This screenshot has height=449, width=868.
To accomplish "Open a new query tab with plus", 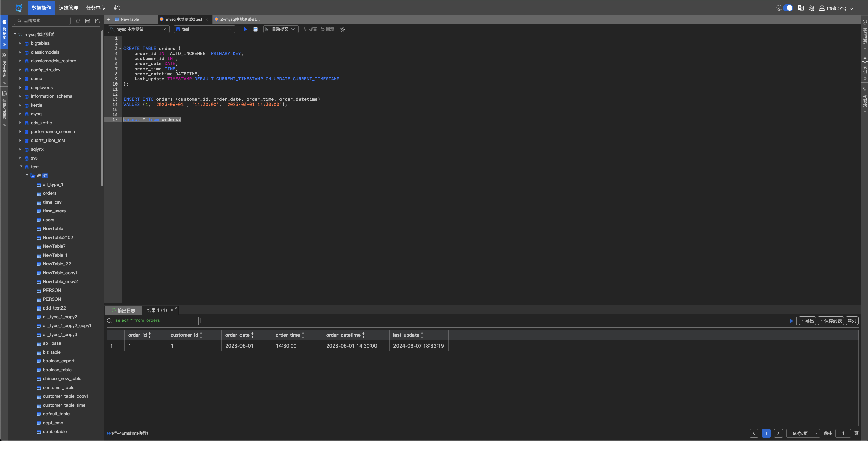I will pos(109,19).
